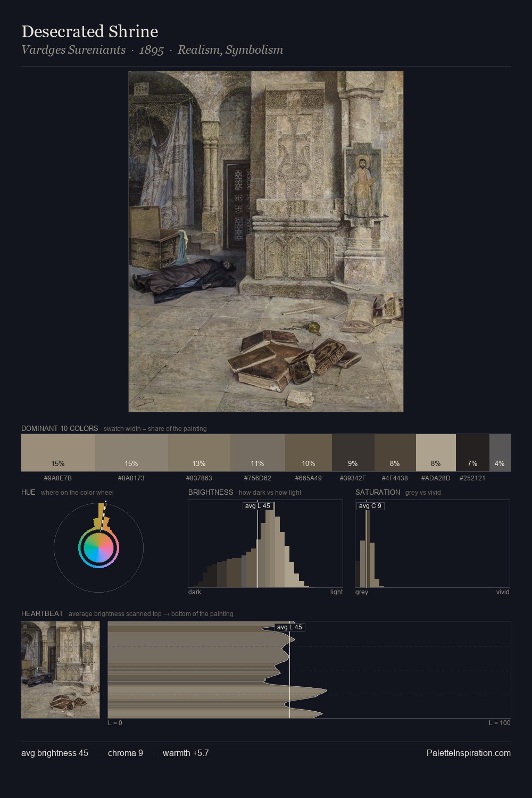Click the footer text chroma 9
532x798 pixels.
tap(126, 753)
